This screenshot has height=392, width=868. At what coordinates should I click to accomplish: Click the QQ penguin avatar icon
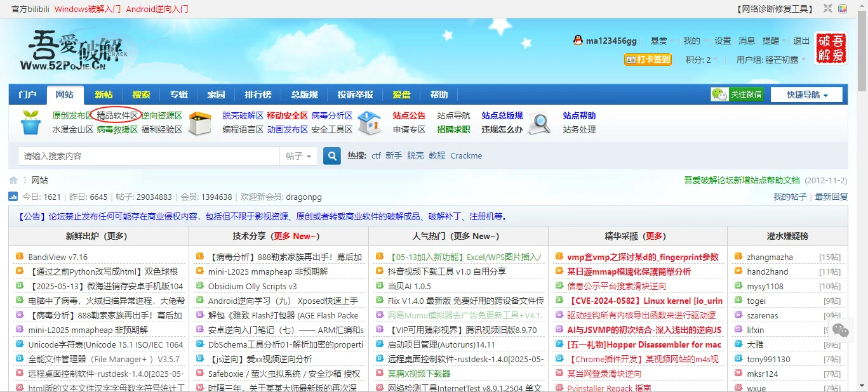577,40
